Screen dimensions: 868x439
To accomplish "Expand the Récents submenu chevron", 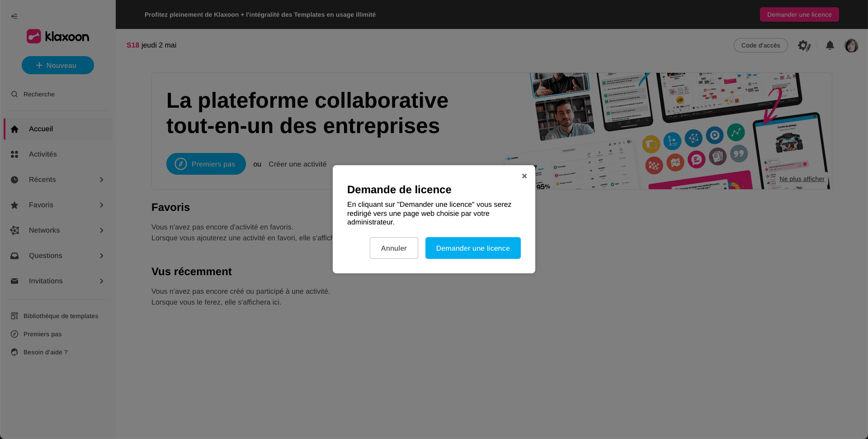I will click(x=102, y=180).
